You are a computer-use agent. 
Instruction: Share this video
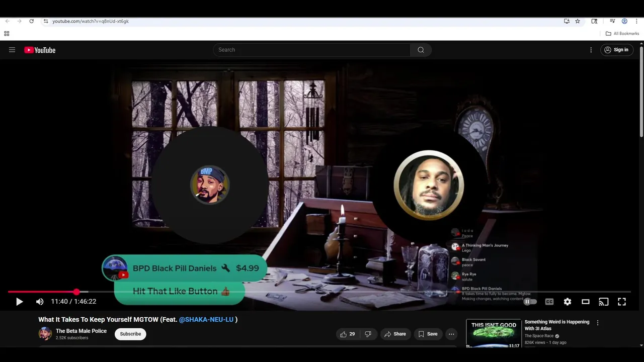tap(395, 334)
